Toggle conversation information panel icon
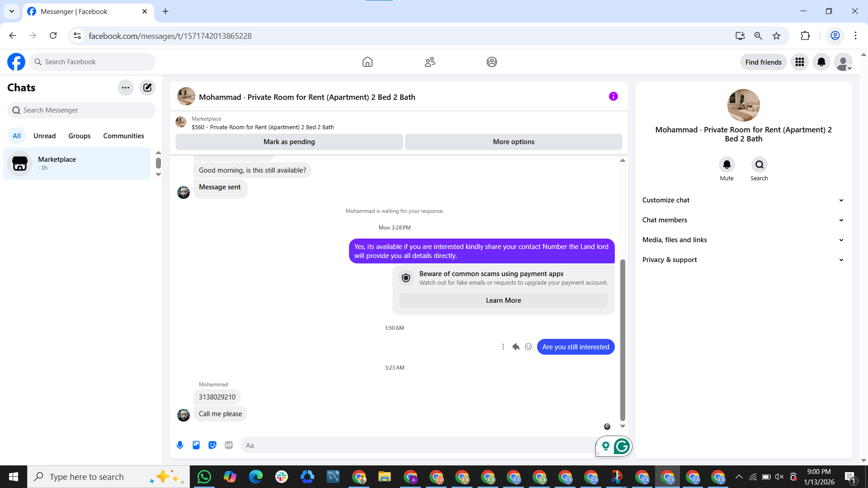 (613, 96)
